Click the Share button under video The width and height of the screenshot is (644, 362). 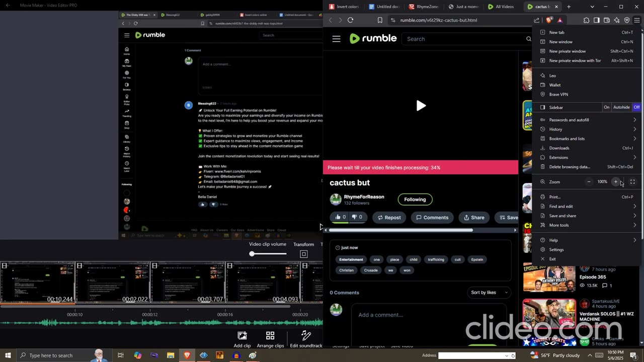pos(474,218)
